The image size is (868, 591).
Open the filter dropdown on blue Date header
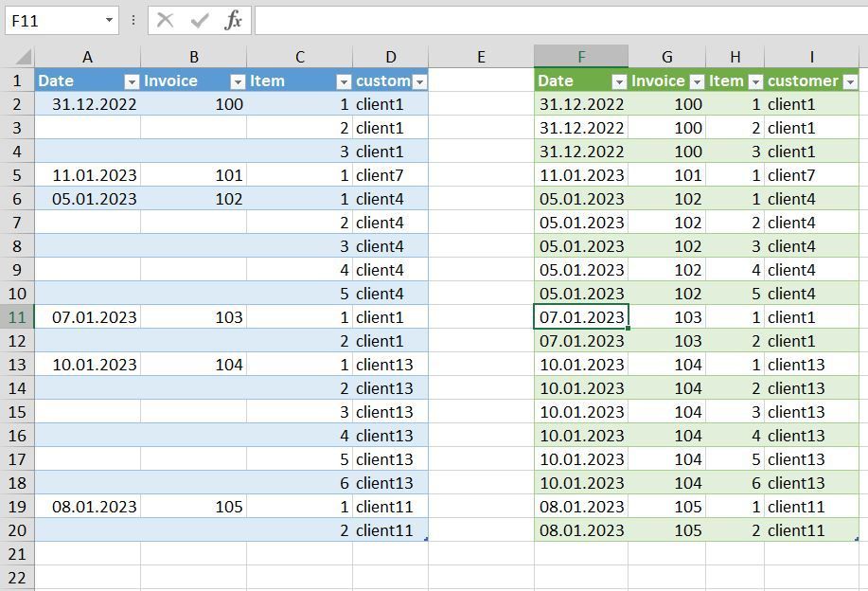pos(130,81)
